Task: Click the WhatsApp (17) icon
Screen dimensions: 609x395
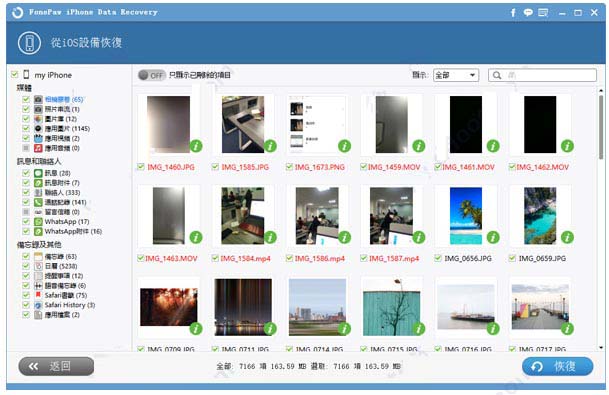Action: (x=38, y=222)
